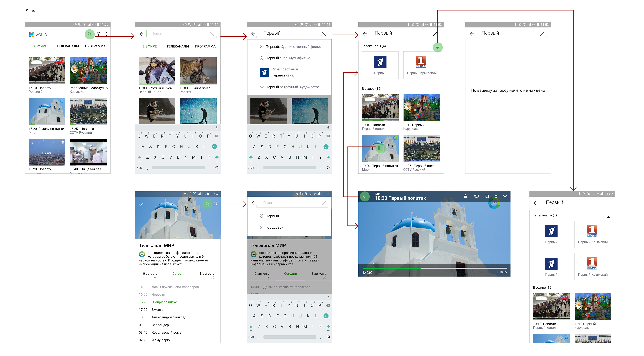This screenshot has width=644, height=356.
Task: Tap the green back arrow in the video player
Action: (365, 196)
